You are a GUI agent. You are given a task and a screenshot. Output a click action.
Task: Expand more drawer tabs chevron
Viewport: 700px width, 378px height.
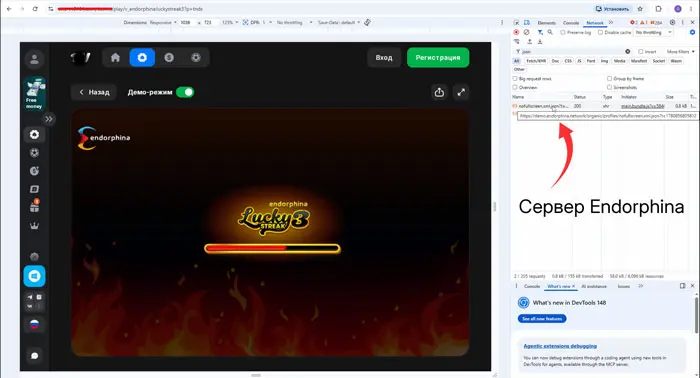click(x=641, y=286)
